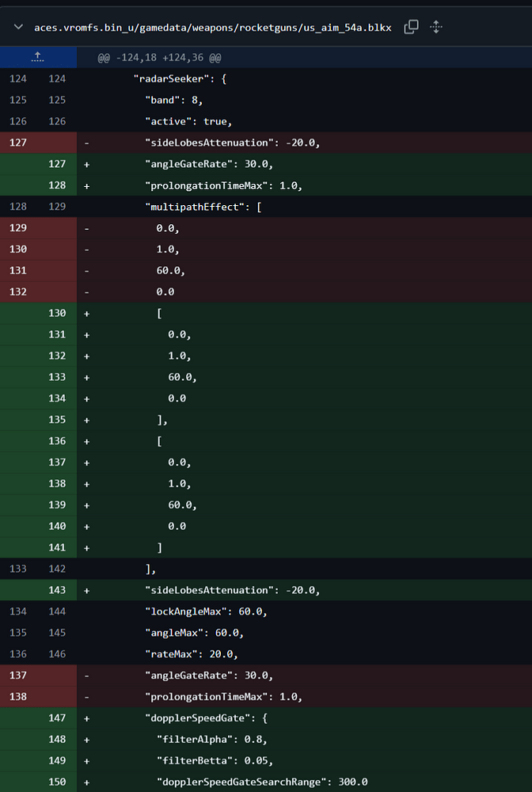The height and width of the screenshot is (792, 532).
Task: Click new line number 146
Action: tap(57, 653)
